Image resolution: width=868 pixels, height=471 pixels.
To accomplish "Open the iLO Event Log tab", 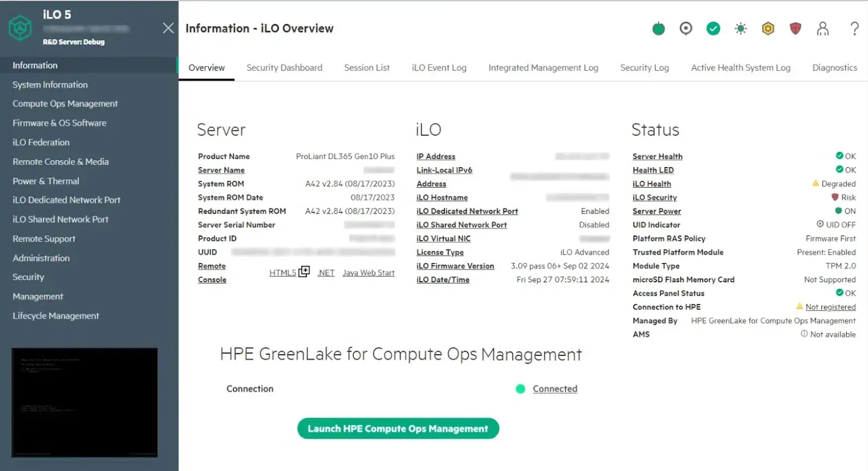I will 439,68.
